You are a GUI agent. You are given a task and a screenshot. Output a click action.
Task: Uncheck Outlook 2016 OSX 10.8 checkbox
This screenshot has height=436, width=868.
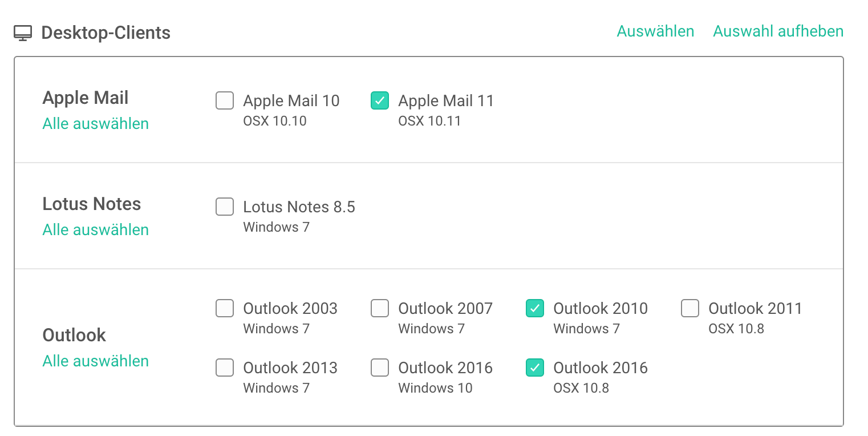tap(535, 368)
